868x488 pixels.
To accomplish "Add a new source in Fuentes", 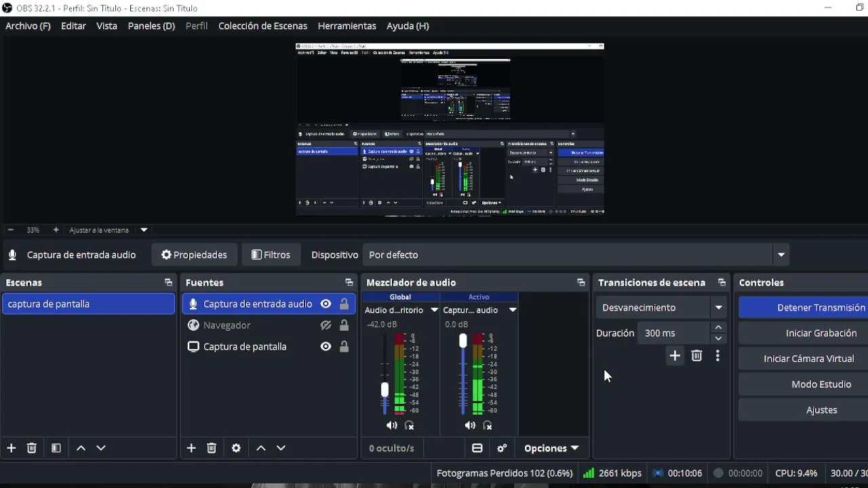I will tap(191, 448).
